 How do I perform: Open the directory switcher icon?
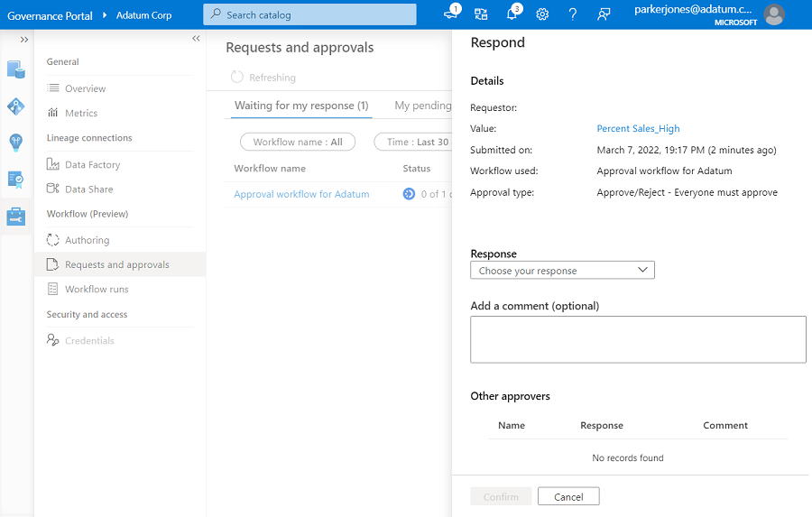pos(481,14)
